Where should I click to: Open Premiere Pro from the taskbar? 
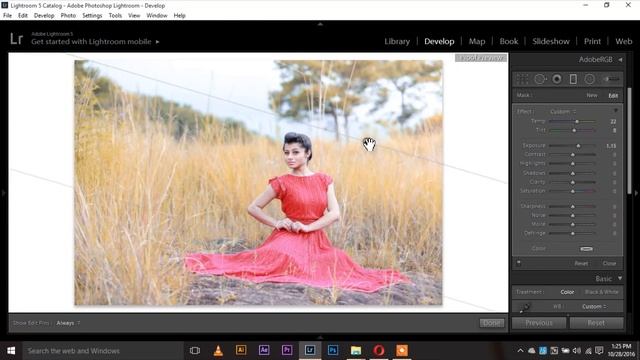click(287, 350)
